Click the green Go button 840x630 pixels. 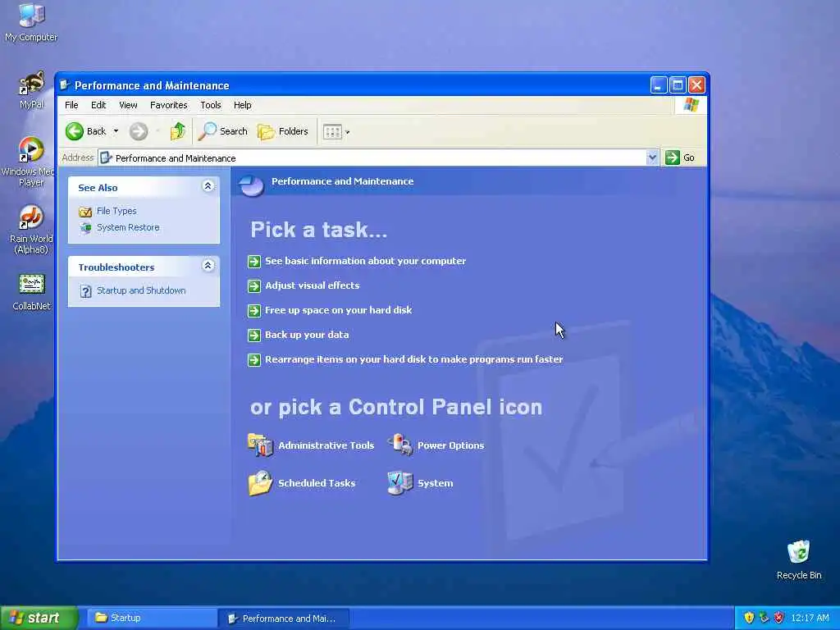pyautogui.click(x=680, y=157)
